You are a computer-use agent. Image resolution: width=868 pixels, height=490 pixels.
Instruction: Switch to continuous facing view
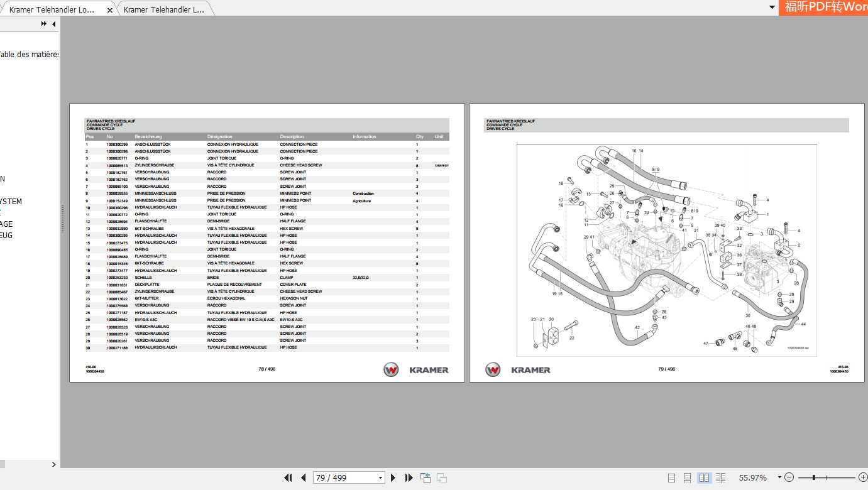(720, 478)
